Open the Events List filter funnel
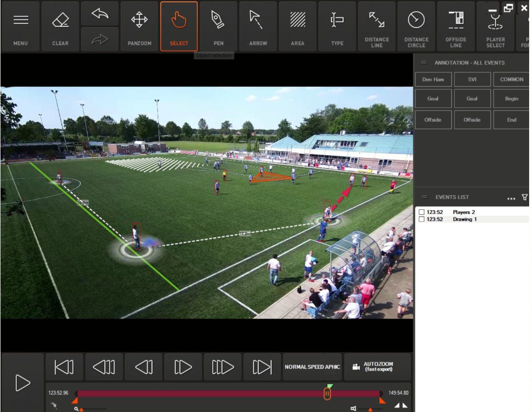 pos(524,197)
